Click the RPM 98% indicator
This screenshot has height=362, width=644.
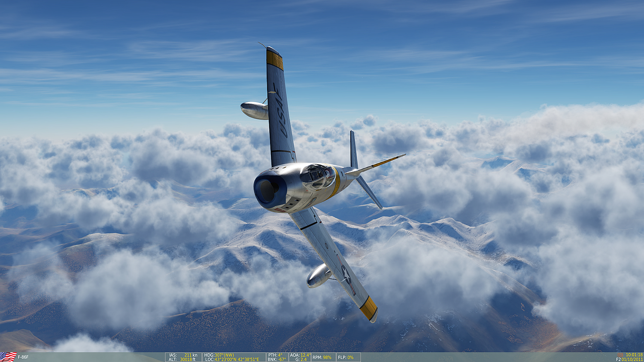tap(322, 357)
